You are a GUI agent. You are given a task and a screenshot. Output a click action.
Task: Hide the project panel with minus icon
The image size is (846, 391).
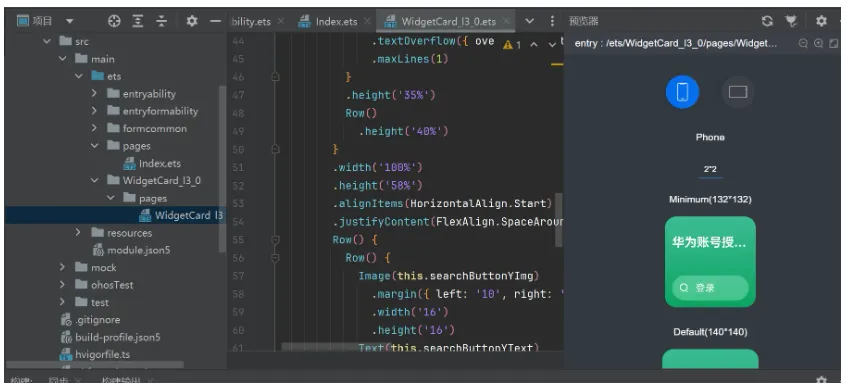215,21
